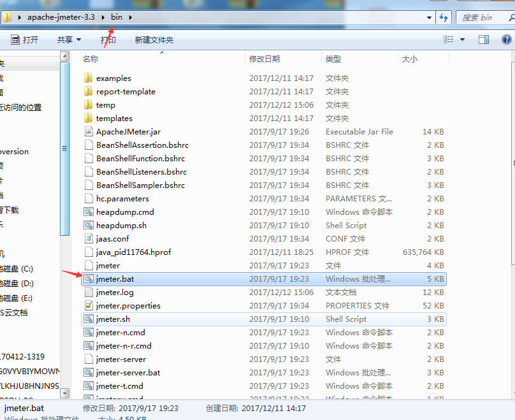
Task: Select BeanShellSampler.bshrc file name
Action: [141, 185]
